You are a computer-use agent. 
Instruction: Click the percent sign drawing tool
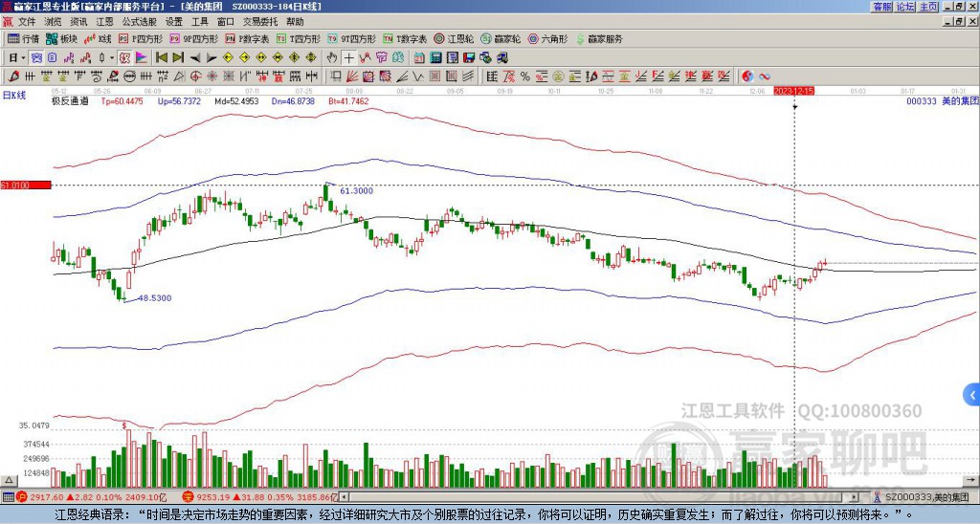[x=524, y=76]
